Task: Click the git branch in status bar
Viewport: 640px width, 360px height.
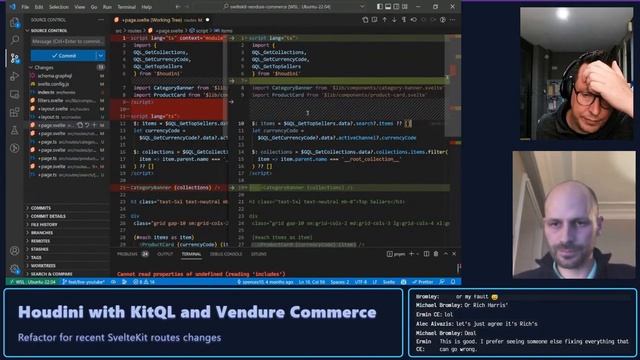Action: 84,282
